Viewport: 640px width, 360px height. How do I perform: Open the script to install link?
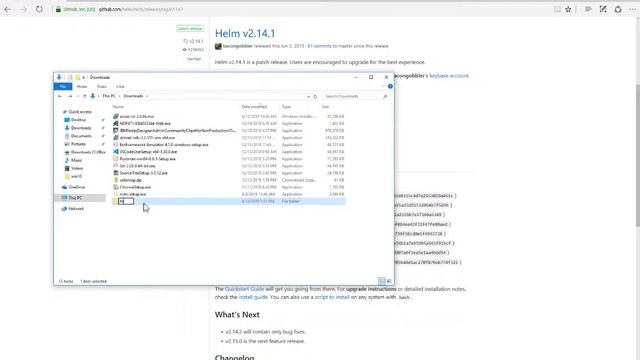pyautogui.click(x=332, y=297)
